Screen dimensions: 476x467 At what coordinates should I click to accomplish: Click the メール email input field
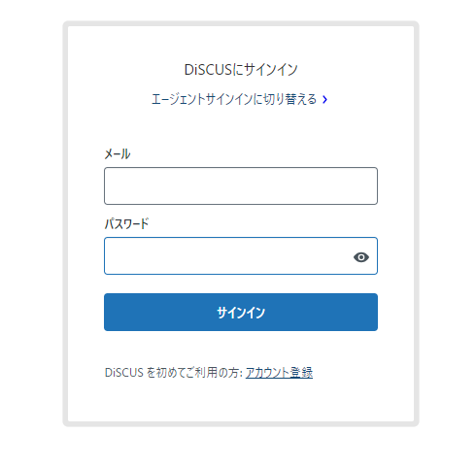[x=241, y=185]
